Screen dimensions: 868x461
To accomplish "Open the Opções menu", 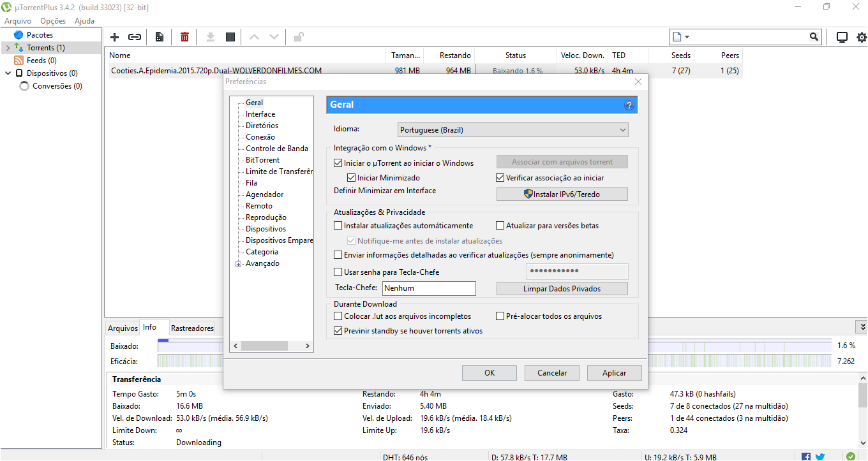I will pos(53,21).
